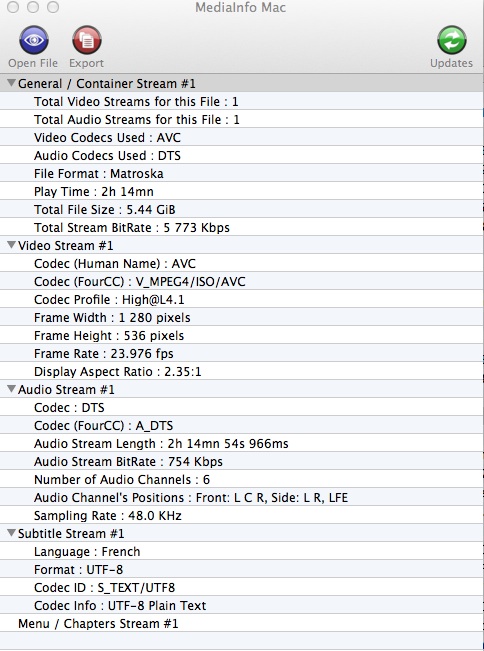Collapse the General / Container Stream #1 section
Viewport: 484px width, 651px height.
12,83
